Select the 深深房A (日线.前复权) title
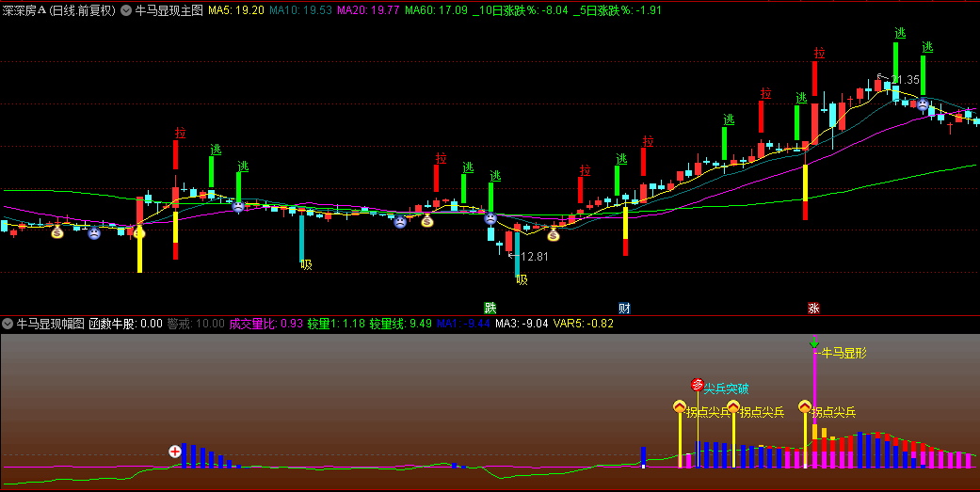The width and height of the screenshot is (980, 492). [x=59, y=10]
